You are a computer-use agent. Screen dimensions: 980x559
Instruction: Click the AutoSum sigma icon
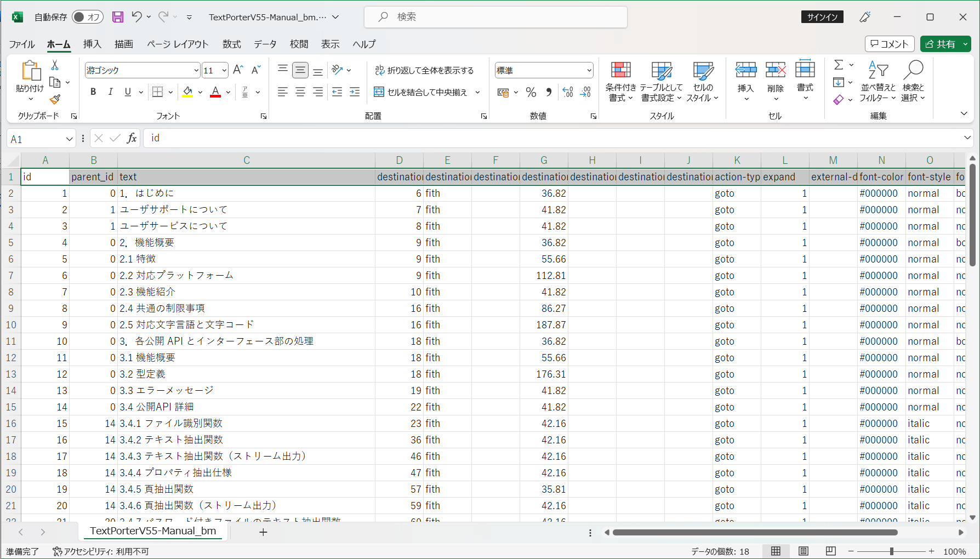point(838,65)
